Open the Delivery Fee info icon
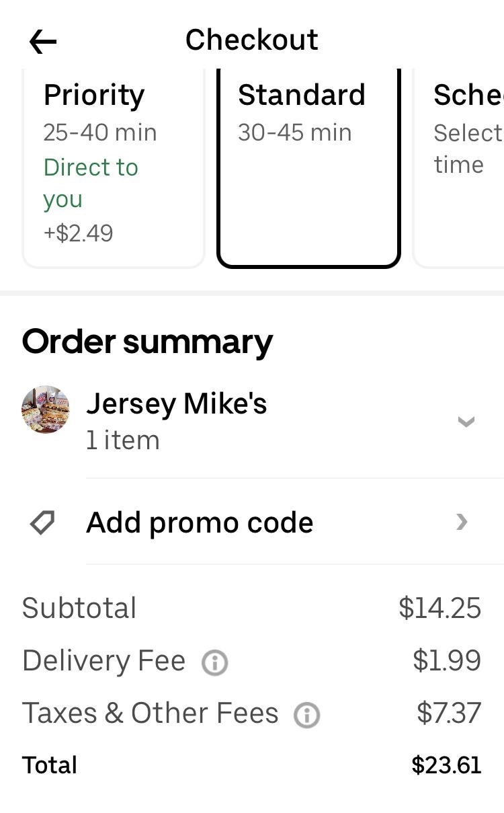Image resolution: width=504 pixels, height=813 pixels. tap(215, 663)
